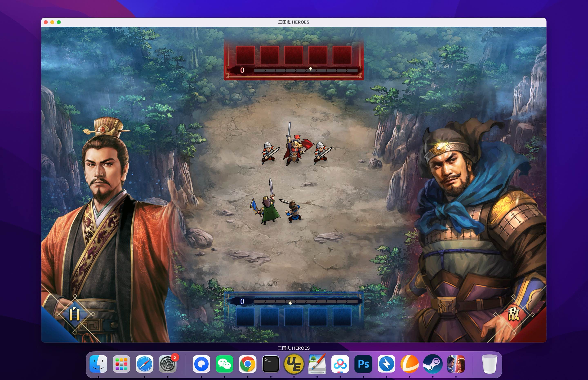The width and height of the screenshot is (588, 380).
Task: Open Baidu Netdisk cloud icon in Dock
Action: [340, 364]
